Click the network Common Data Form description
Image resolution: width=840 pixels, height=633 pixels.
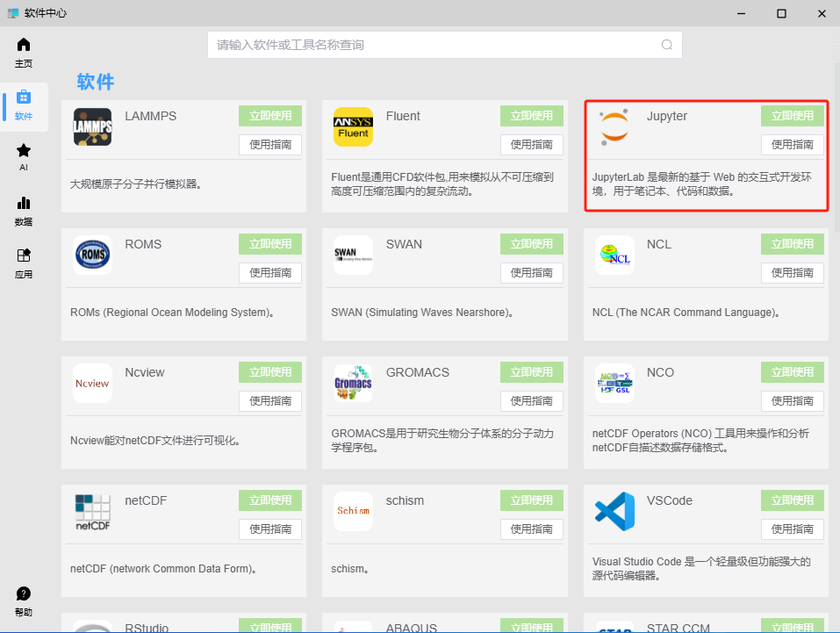[163, 569]
